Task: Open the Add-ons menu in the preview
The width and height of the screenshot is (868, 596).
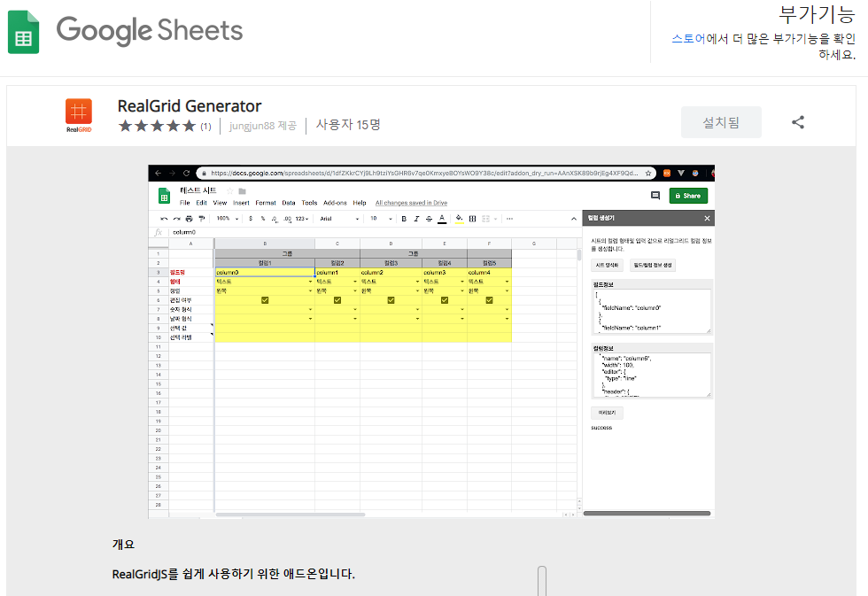Action: click(x=335, y=203)
